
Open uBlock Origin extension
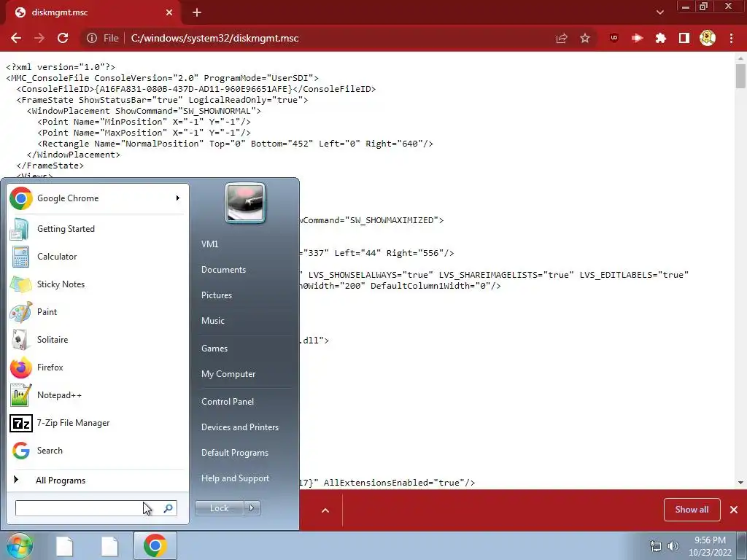click(x=614, y=38)
